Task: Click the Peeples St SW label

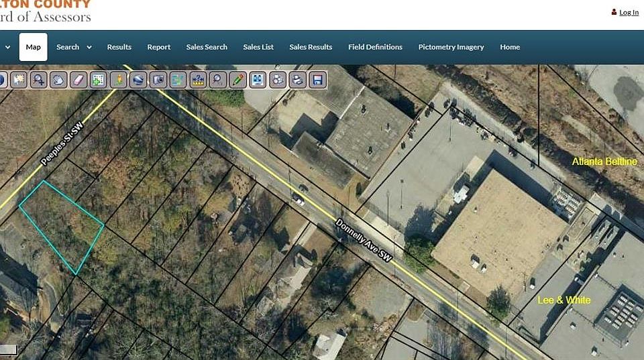Action: (x=62, y=143)
